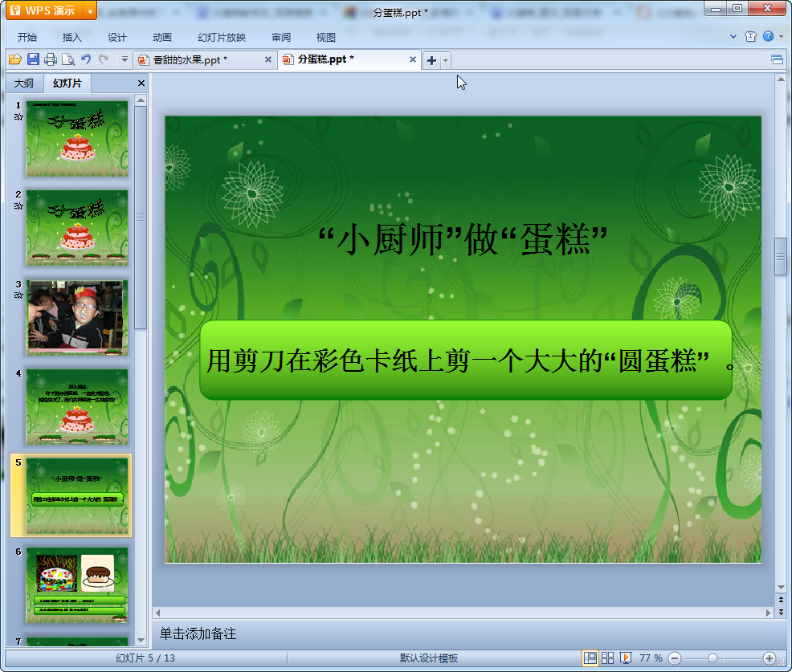Viewport: 792px width, 672px height.
Task: Save the presentation with the floppy icon
Action: (x=34, y=59)
